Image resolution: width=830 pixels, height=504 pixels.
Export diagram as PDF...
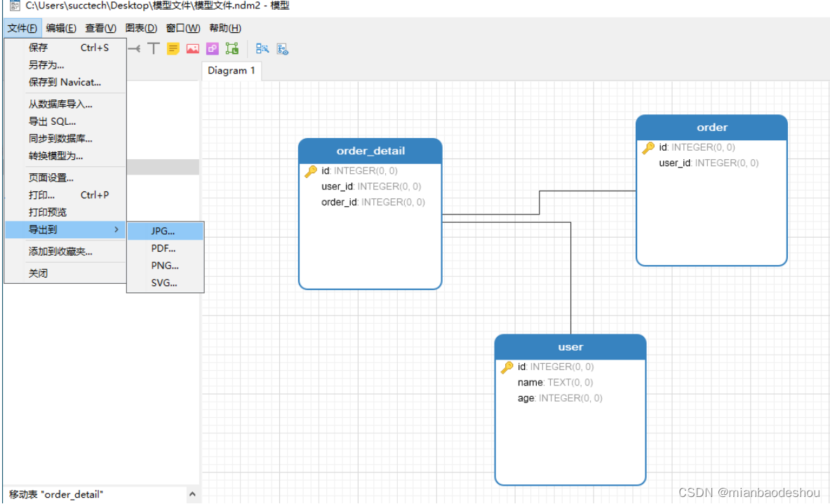coord(165,249)
